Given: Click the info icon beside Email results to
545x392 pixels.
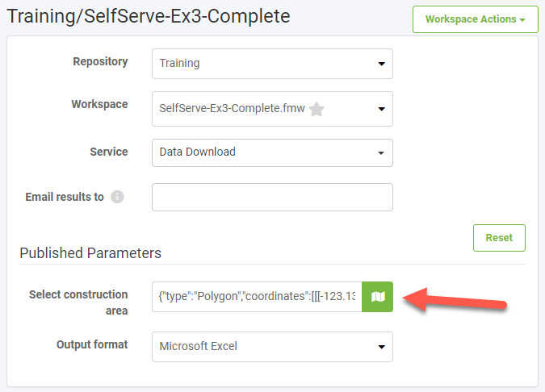Looking at the screenshot, I should click(117, 197).
